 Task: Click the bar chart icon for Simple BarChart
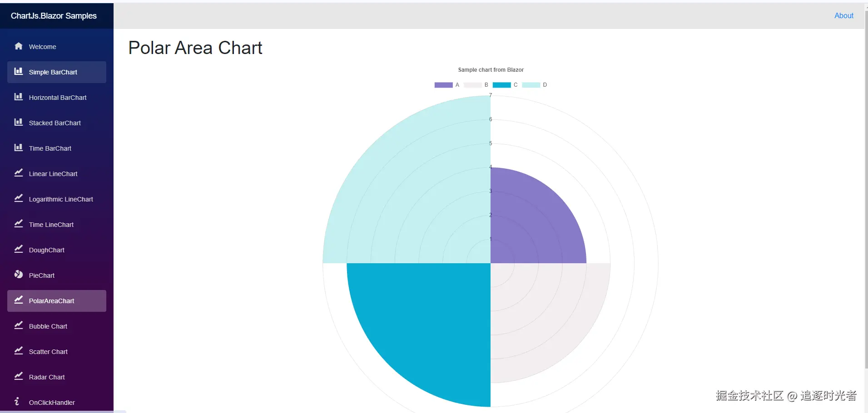19,72
